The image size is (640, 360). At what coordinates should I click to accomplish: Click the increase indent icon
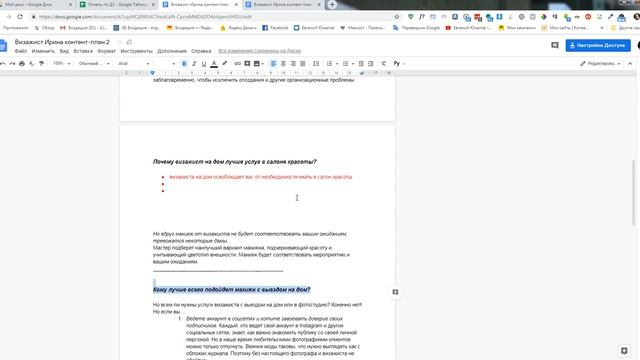click(x=371, y=64)
